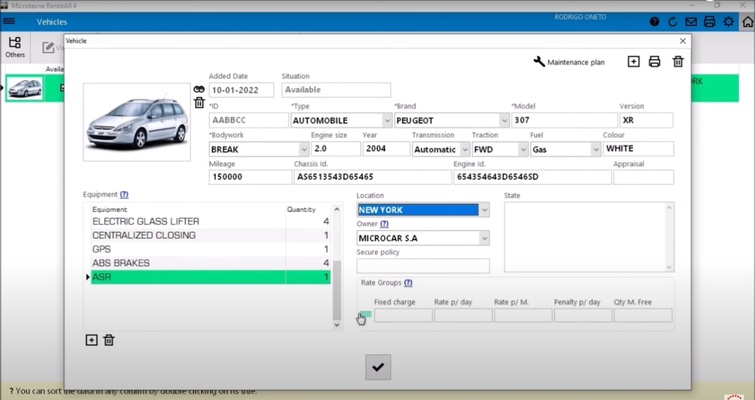Click the binoculars icon beside the vehicle photo

click(x=199, y=90)
